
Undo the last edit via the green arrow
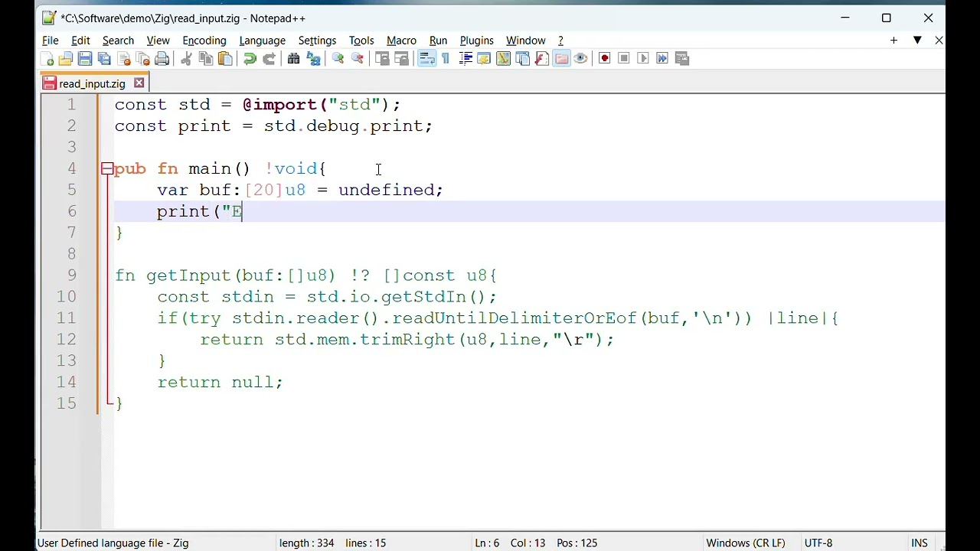click(250, 59)
